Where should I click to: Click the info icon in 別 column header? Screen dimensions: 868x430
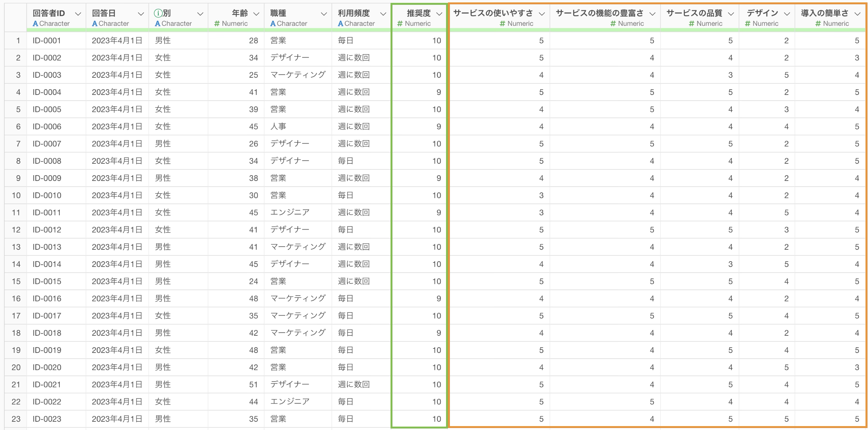click(x=158, y=13)
